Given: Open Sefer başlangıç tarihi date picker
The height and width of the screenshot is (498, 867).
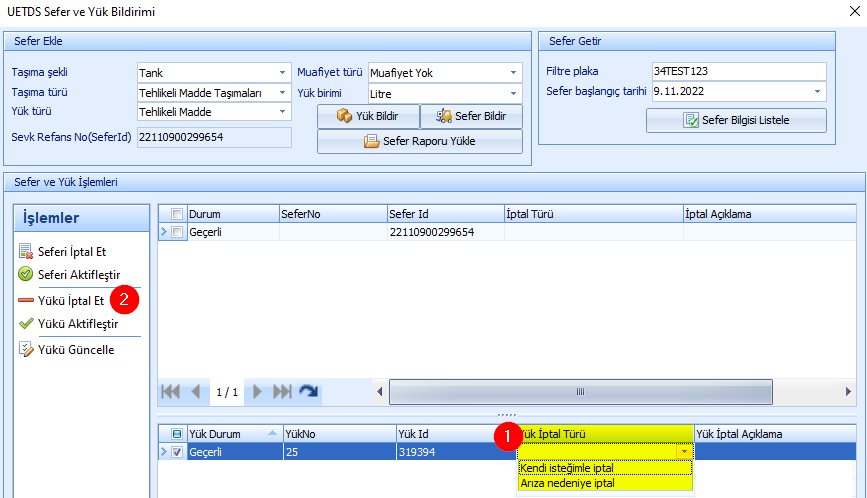Looking at the screenshot, I should click(818, 91).
